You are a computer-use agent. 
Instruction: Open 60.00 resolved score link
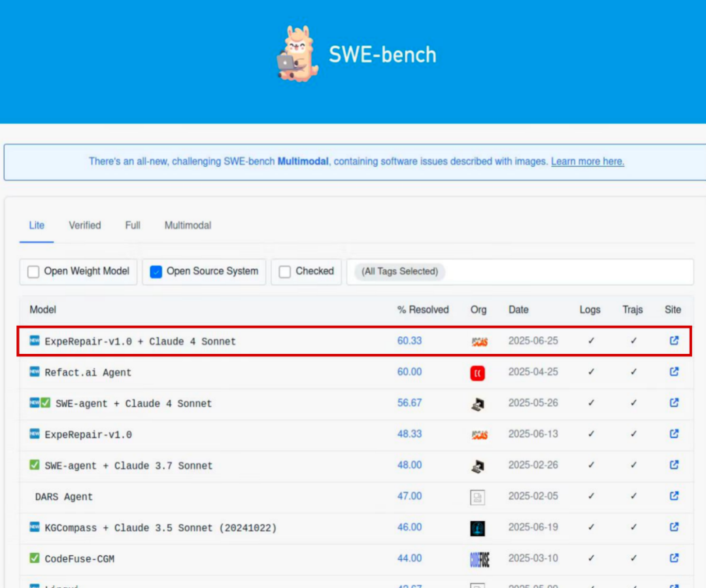pyautogui.click(x=409, y=372)
